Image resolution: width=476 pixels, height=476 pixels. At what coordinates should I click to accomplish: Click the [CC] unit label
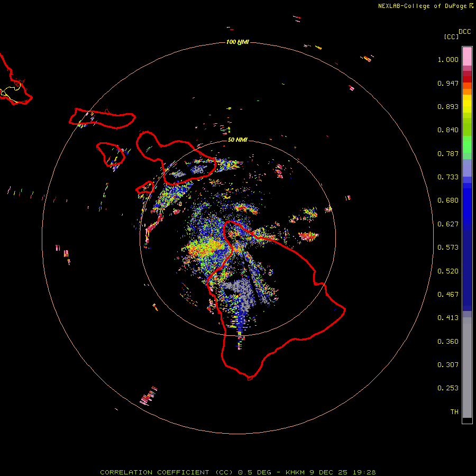coord(451,36)
